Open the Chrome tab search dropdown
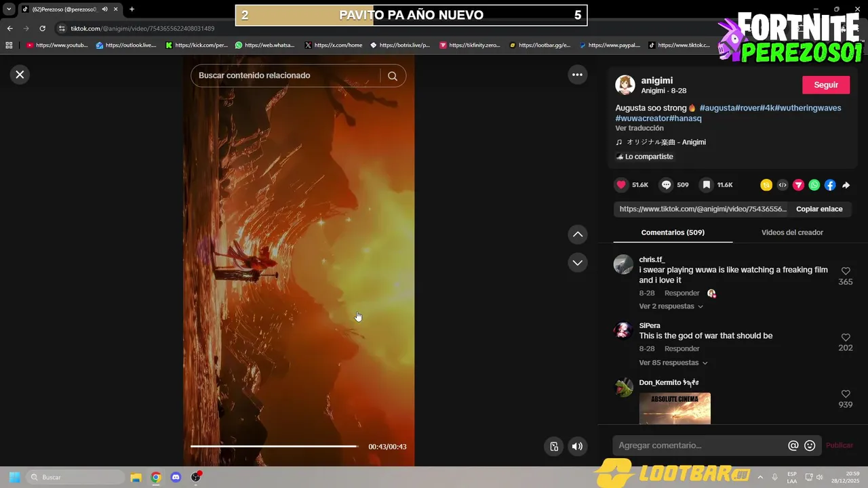This screenshot has height=488, width=868. tap(9, 9)
